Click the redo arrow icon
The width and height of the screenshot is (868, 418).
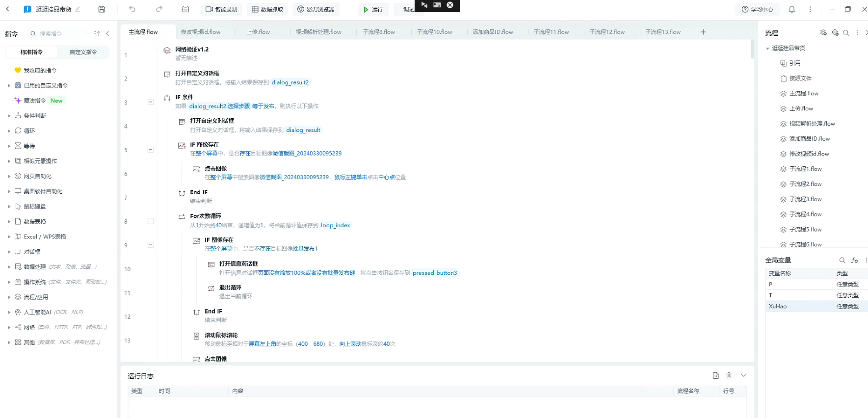pyautogui.click(x=159, y=9)
